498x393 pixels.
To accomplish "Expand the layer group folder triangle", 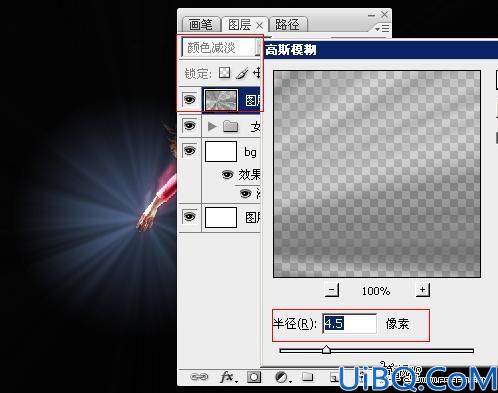I will (211, 126).
